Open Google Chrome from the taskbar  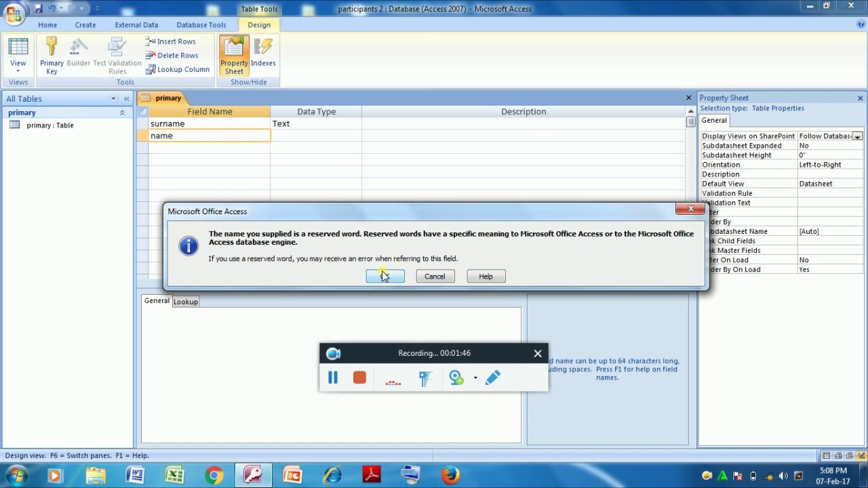214,475
